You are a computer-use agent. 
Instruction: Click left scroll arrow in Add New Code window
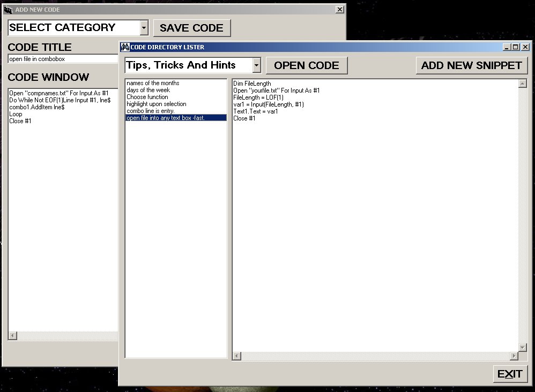tap(13, 336)
